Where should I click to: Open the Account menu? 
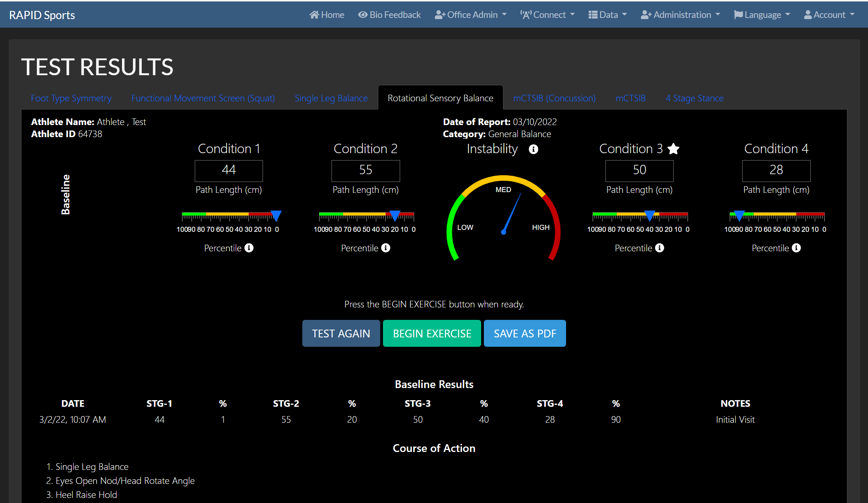point(829,15)
